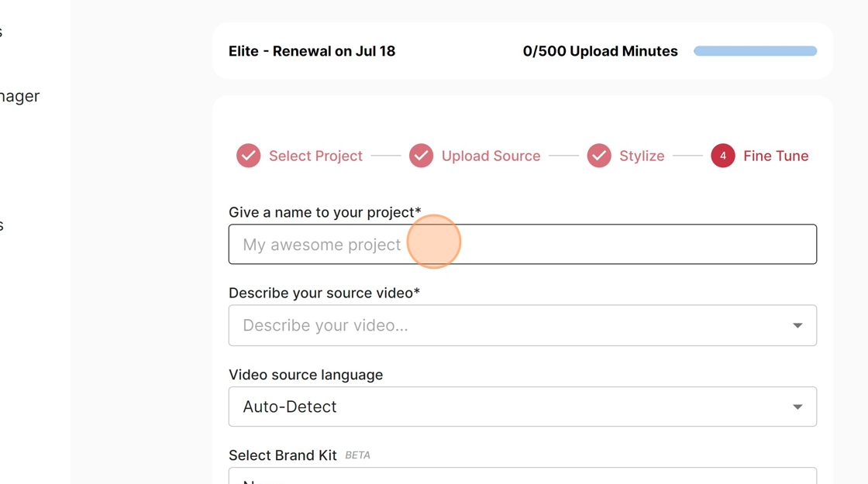
Task: Click the 0/500 Upload Minutes label
Action: pyautogui.click(x=600, y=51)
